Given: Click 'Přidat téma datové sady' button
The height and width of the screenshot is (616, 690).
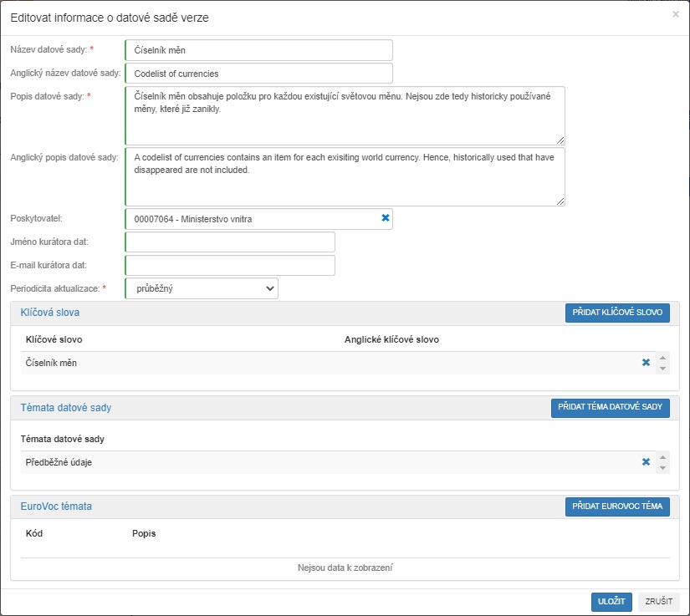Looking at the screenshot, I should [610, 408].
